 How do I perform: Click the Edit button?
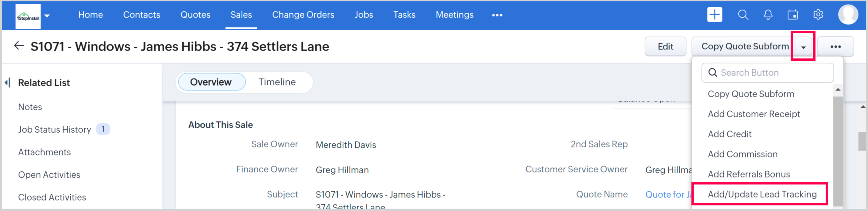click(665, 46)
